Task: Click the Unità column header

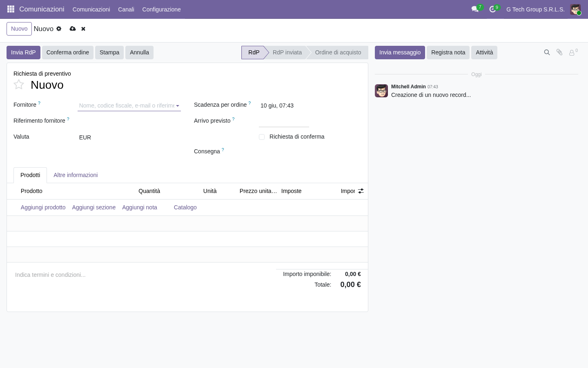Action: click(x=210, y=191)
